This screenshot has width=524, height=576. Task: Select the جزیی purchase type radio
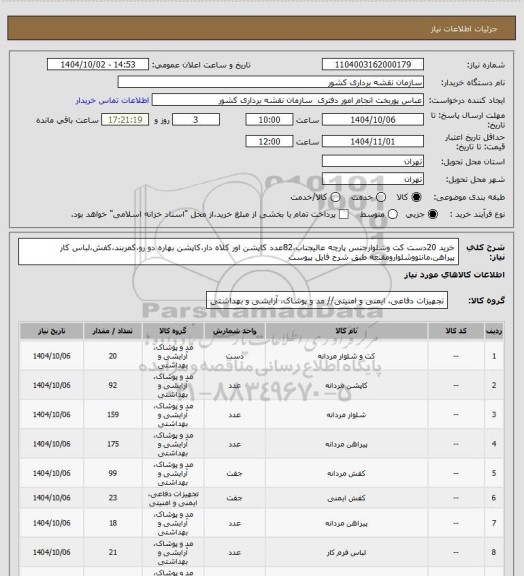click(x=433, y=214)
